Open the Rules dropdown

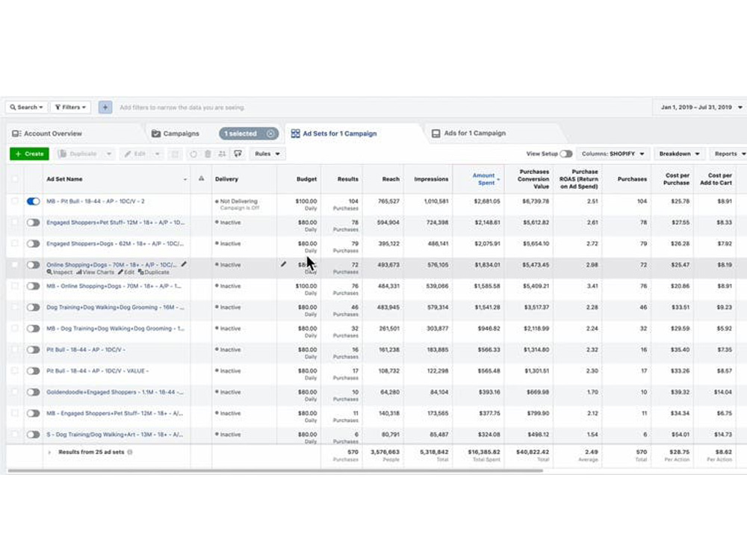(x=267, y=154)
